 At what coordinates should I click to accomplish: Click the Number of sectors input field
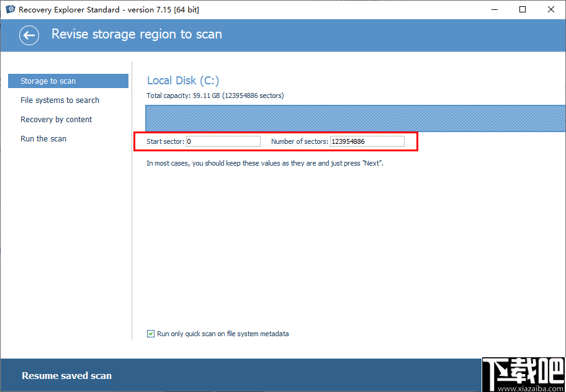tap(367, 141)
